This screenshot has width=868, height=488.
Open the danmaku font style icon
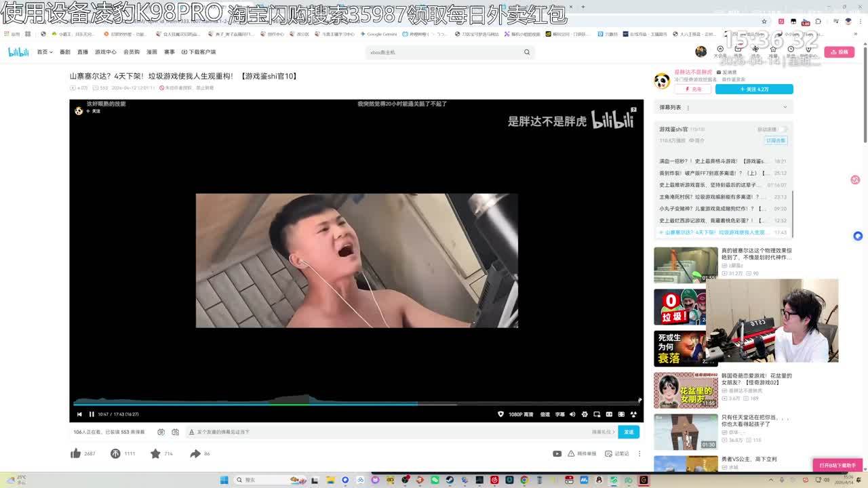(192, 432)
